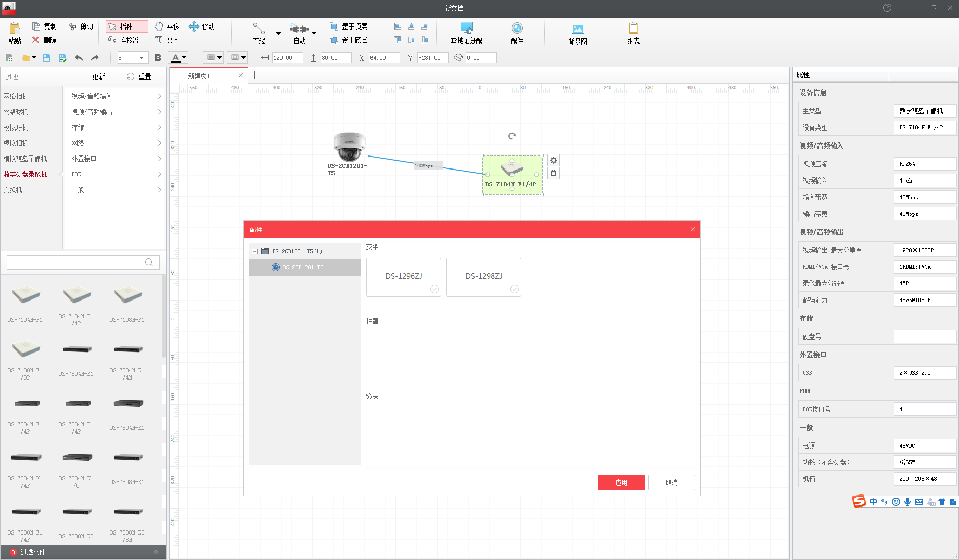This screenshot has width=959, height=560.
Task: Open IP address allocation (IP地址分配)
Action: pos(466,33)
